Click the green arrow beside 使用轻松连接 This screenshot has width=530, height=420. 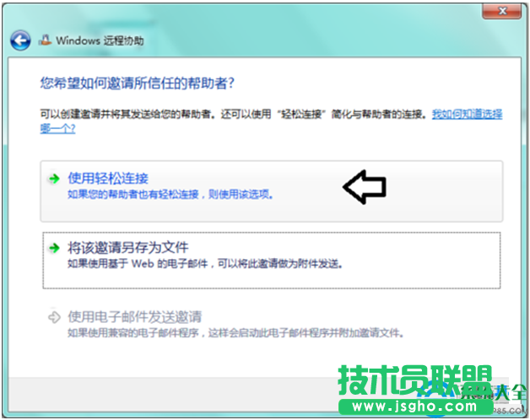[x=54, y=179]
